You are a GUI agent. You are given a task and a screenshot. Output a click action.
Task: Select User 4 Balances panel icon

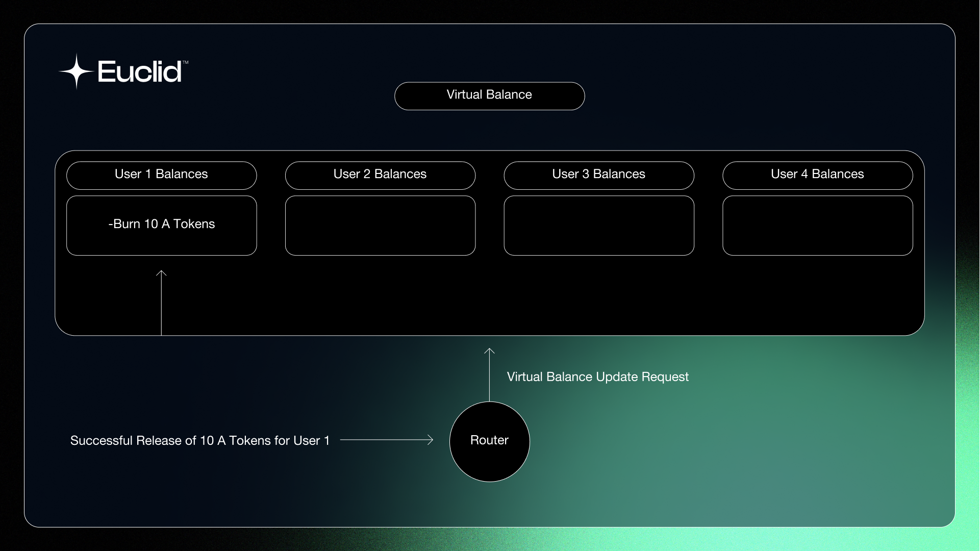(x=817, y=175)
